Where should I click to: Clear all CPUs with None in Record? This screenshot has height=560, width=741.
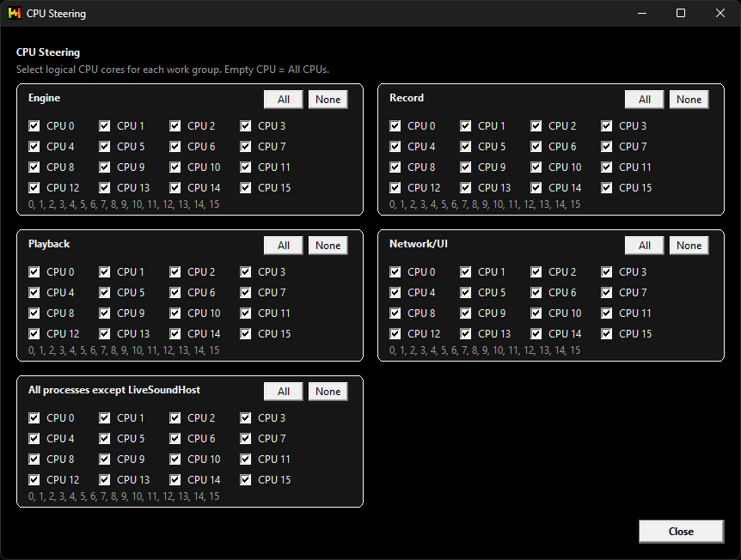[689, 100]
